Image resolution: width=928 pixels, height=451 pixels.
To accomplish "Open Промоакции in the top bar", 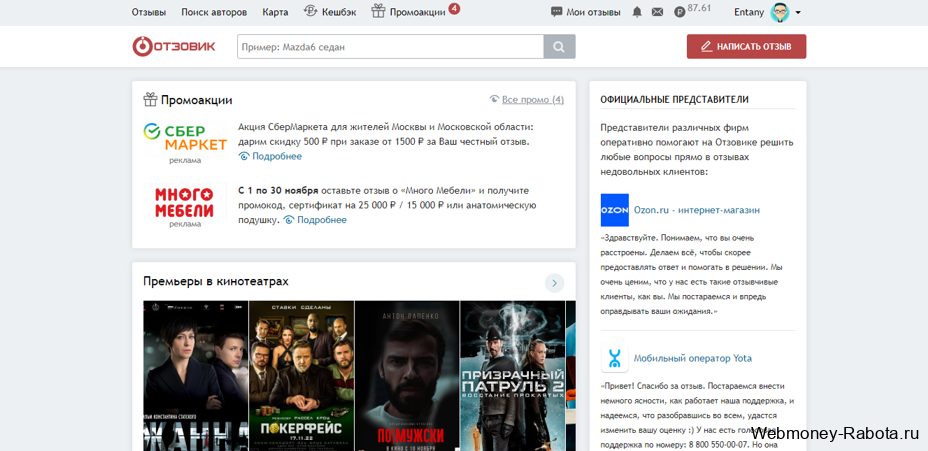I will tap(417, 12).
